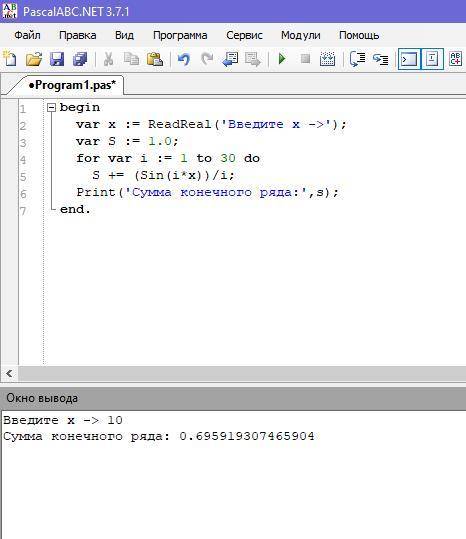Open the Программа menu

pyautogui.click(x=180, y=35)
